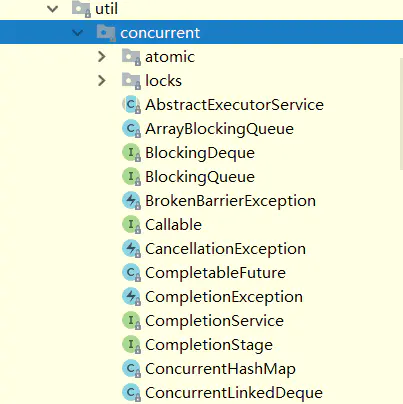Click the ArrayBlockingQueue class icon
Viewport: 403px width, 404px height.
131,129
